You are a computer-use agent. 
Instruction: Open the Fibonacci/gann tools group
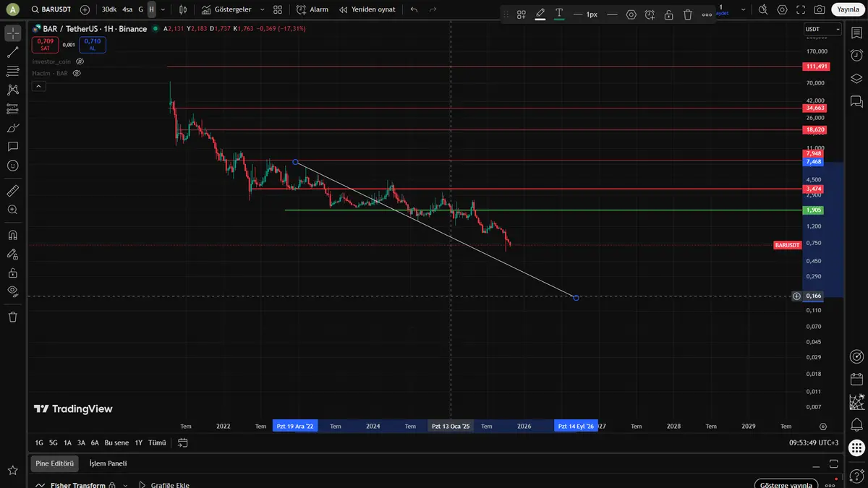click(x=12, y=71)
